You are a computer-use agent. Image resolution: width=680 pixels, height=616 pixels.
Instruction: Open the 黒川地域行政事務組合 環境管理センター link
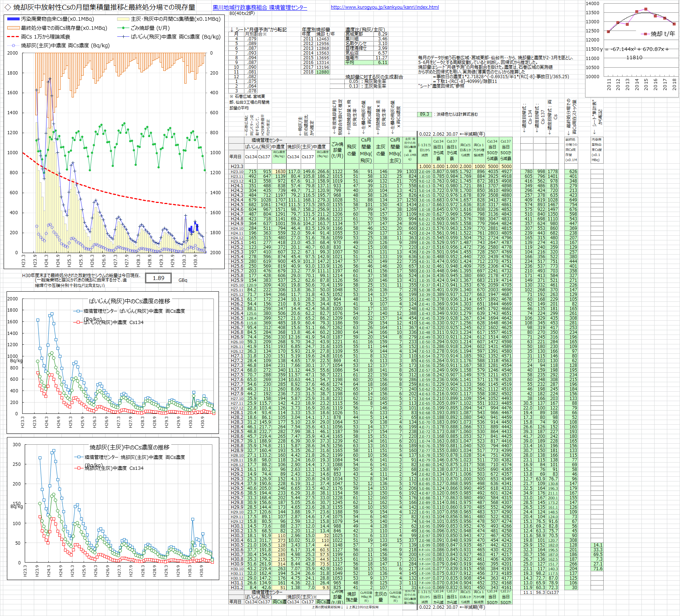pyautogui.click(x=260, y=7)
